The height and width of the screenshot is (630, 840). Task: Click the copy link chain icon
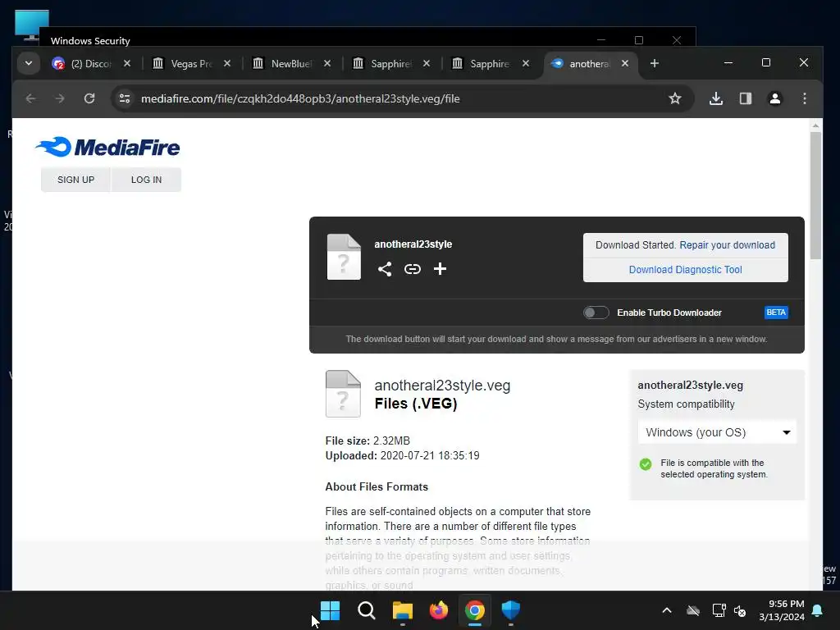(412, 269)
